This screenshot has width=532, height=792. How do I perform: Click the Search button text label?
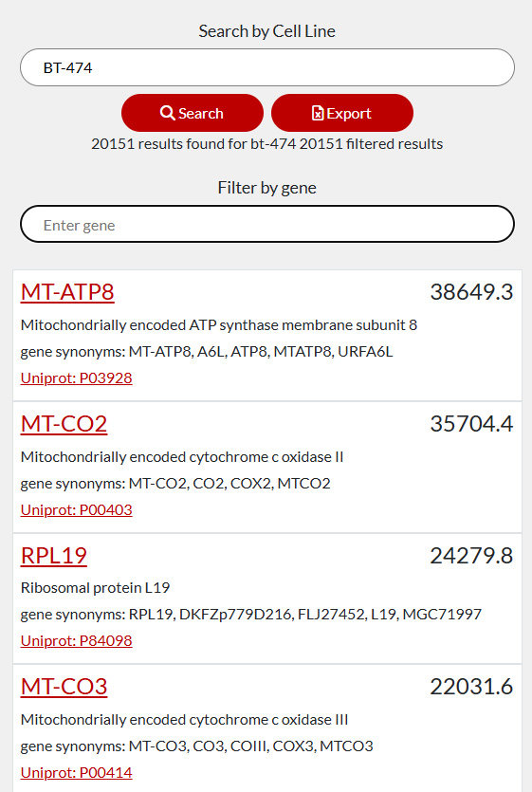point(201,113)
